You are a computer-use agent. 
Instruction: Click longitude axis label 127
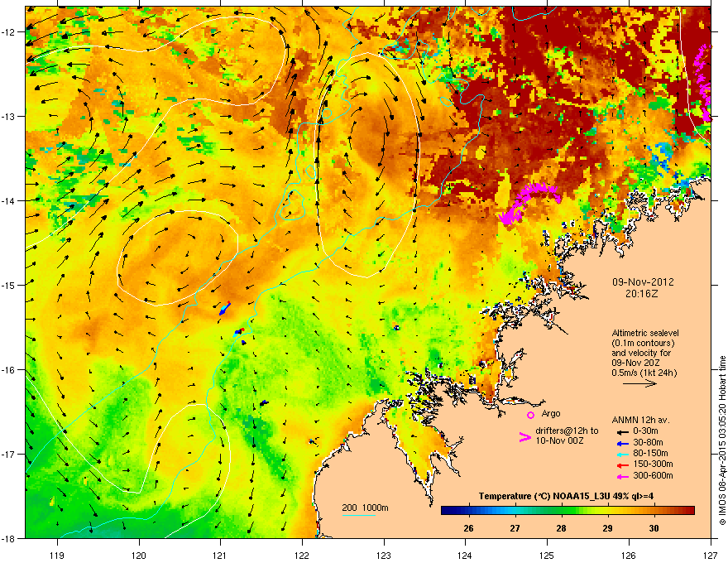[711, 555]
